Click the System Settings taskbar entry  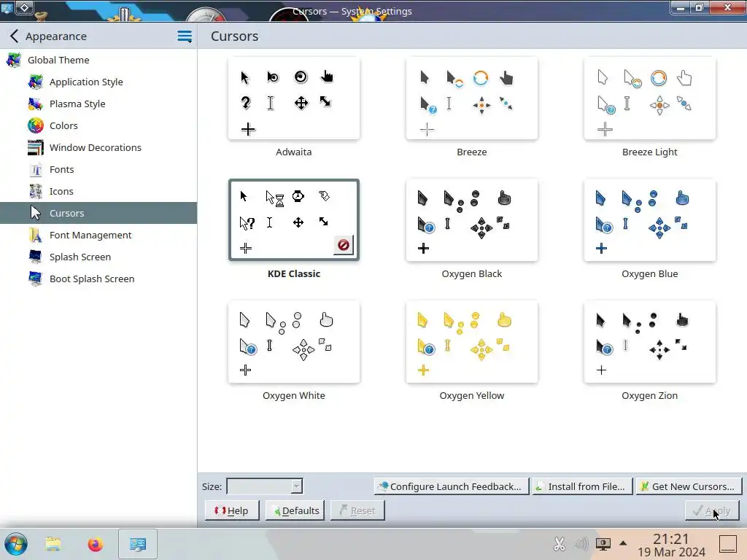pos(138,544)
